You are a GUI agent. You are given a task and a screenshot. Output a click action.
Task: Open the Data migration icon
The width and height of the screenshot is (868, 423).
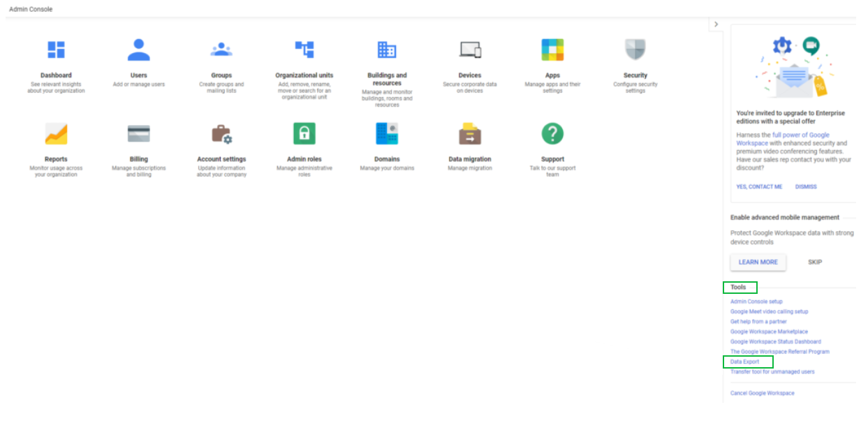(470, 133)
